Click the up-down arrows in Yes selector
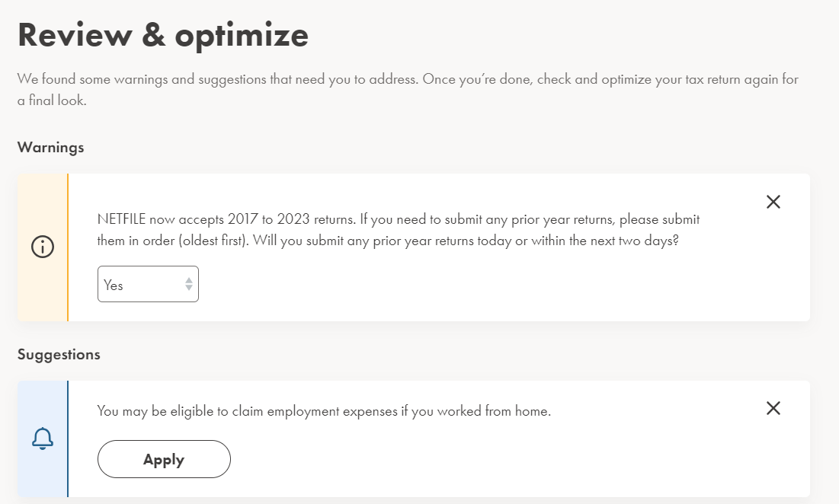Image resolution: width=839 pixels, height=504 pixels. tap(189, 284)
